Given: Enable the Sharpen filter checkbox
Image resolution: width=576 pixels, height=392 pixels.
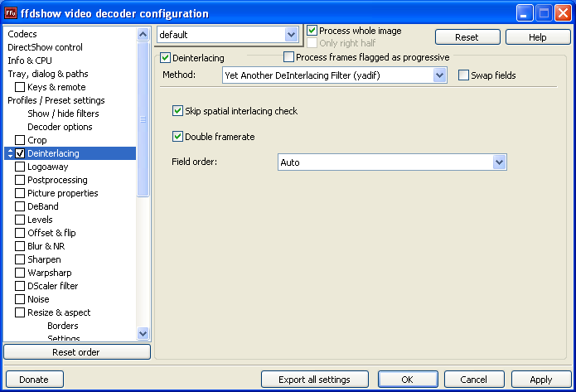Looking at the screenshot, I should pos(20,259).
